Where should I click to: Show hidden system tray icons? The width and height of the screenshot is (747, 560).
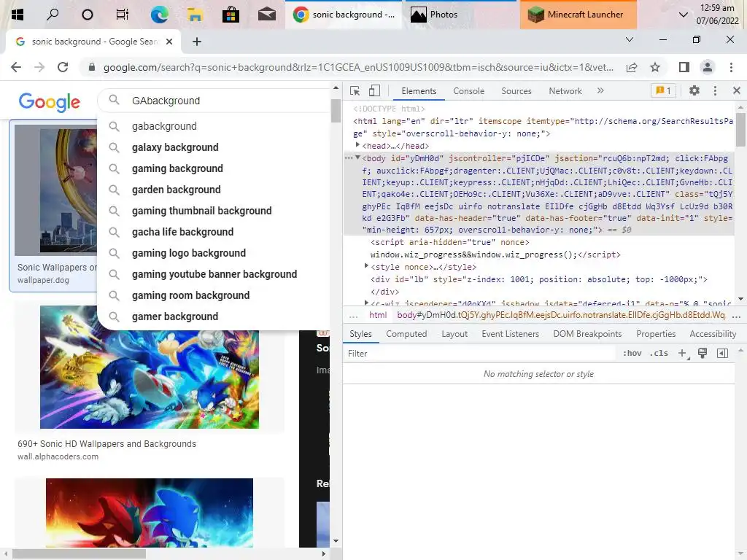pos(683,15)
